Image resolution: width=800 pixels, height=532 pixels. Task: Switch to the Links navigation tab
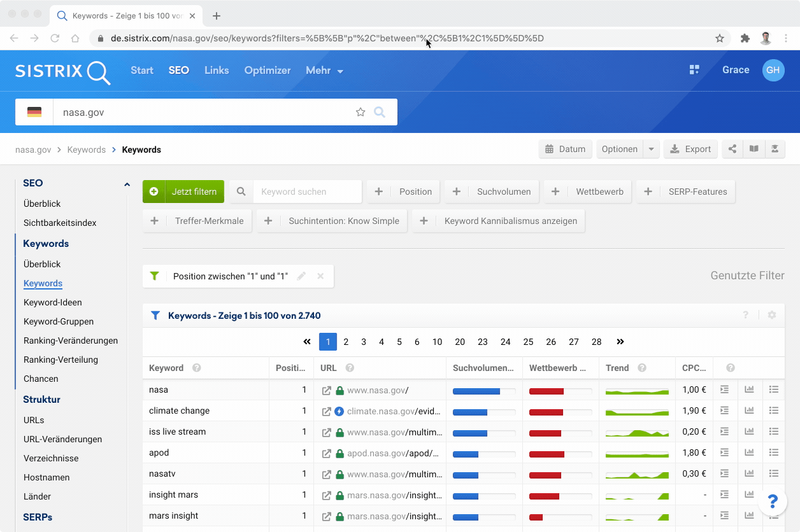pyautogui.click(x=217, y=71)
